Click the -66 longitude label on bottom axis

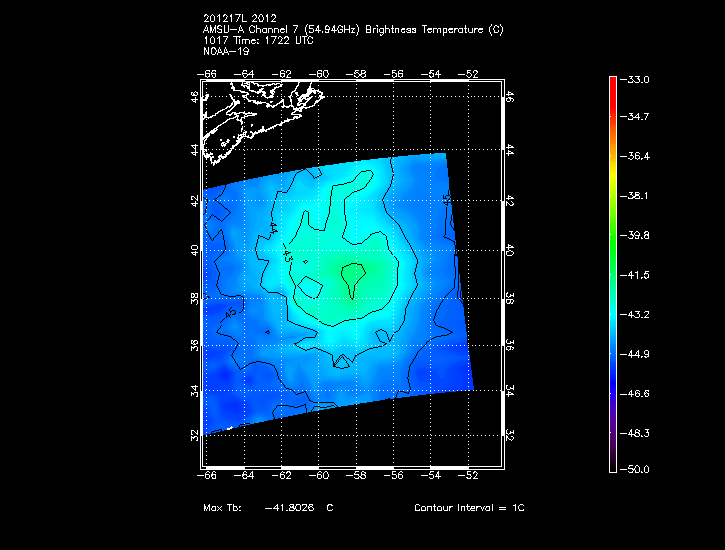207,476
